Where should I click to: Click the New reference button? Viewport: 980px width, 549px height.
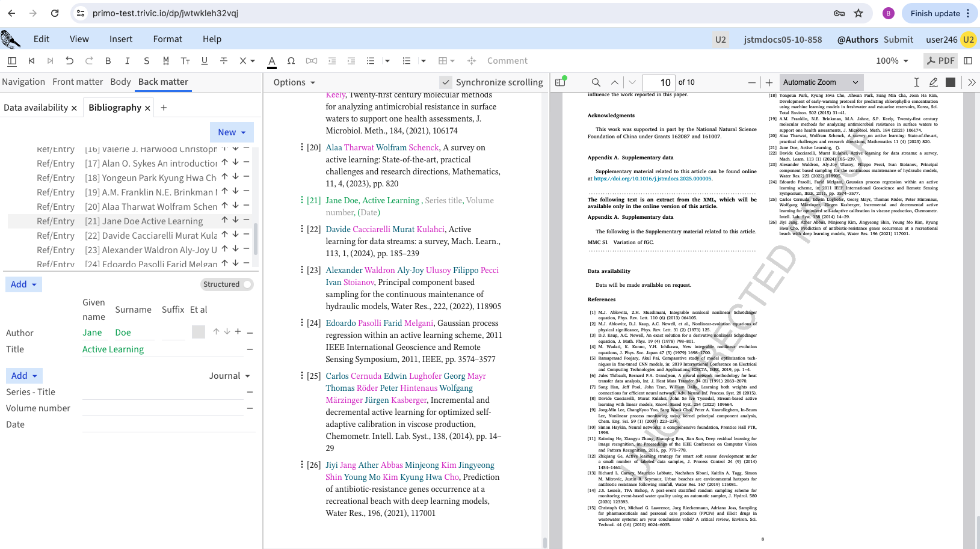(232, 132)
